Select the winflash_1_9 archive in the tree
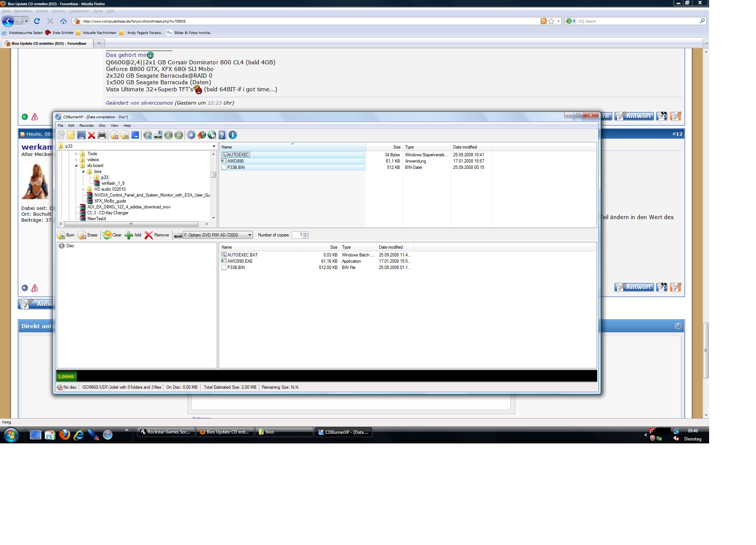Screen dimensions: 756x545 pyautogui.click(x=113, y=183)
